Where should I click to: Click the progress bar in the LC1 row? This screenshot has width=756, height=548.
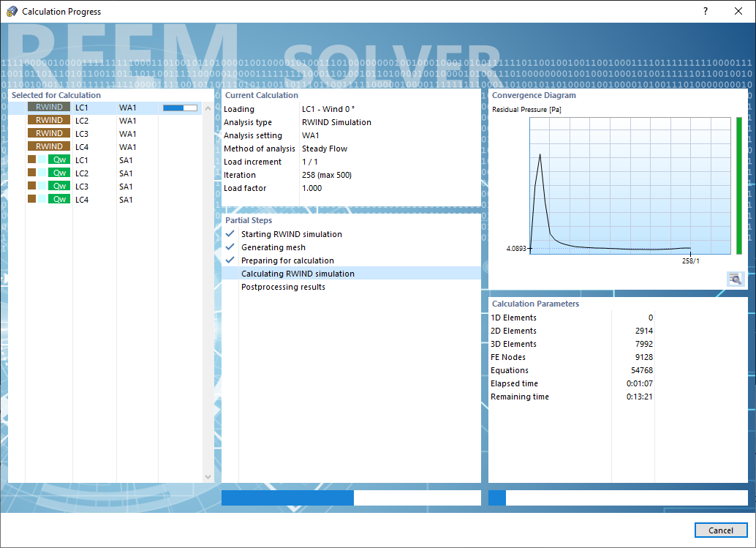[181, 107]
